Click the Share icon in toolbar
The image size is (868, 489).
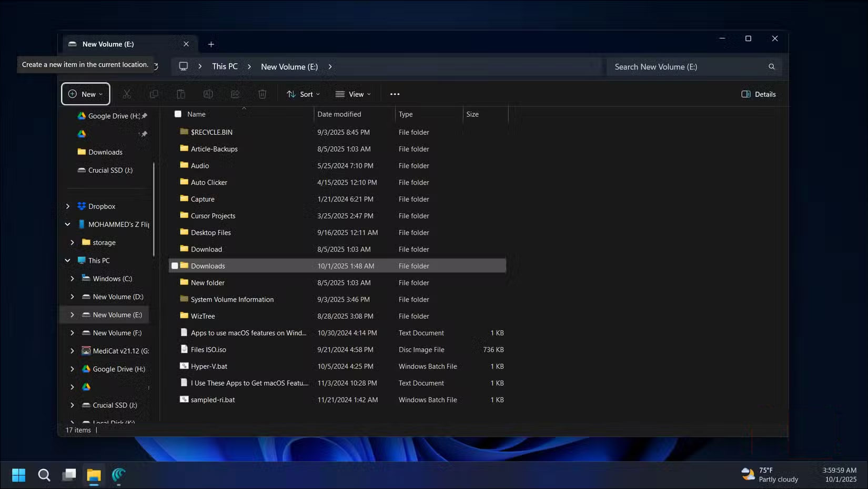click(x=235, y=94)
